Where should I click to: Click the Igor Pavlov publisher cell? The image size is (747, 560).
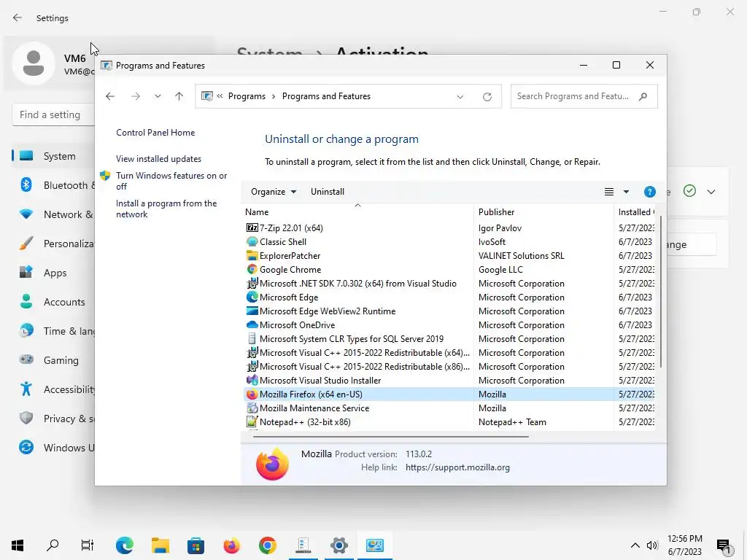(500, 228)
